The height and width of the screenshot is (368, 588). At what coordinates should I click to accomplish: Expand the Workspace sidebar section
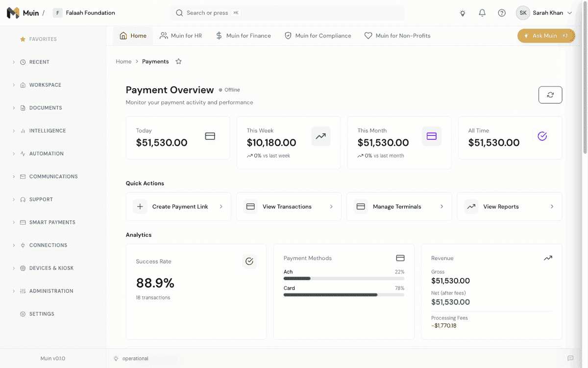(x=14, y=85)
